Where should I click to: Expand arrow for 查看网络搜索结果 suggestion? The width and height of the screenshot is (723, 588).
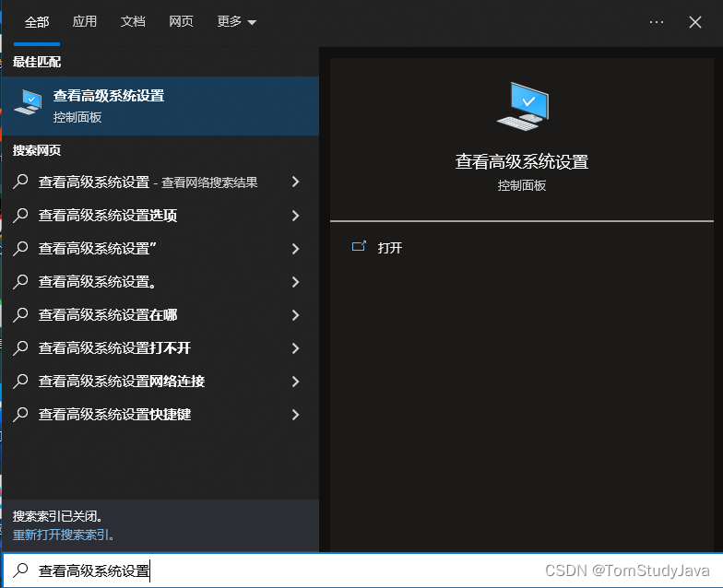tap(295, 182)
